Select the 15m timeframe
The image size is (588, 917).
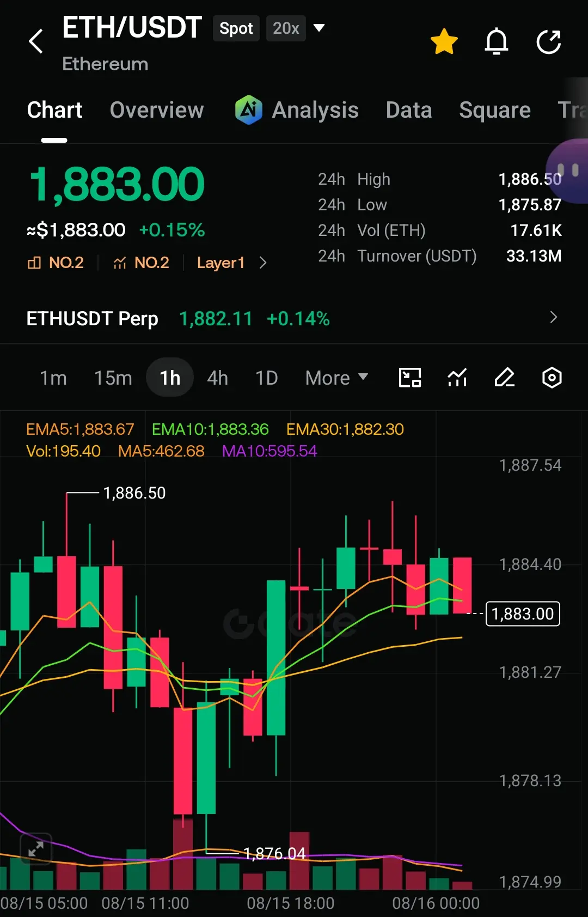click(x=113, y=378)
